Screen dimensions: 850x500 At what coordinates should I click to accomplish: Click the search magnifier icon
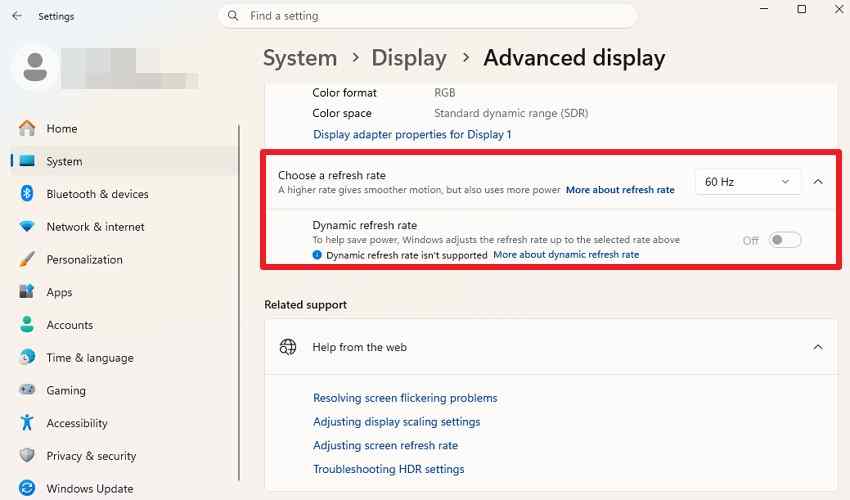click(x=233, y=16)
